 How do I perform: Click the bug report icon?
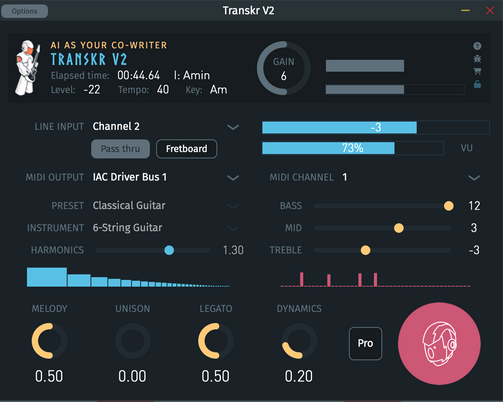coord(477,59)
